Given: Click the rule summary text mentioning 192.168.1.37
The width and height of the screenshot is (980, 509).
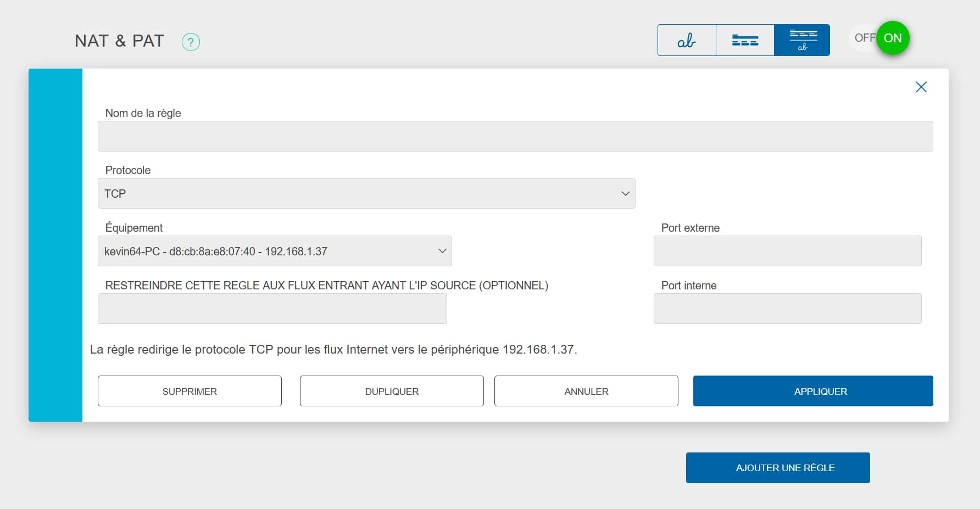Looking at the screenshot, I should point(333,350).
